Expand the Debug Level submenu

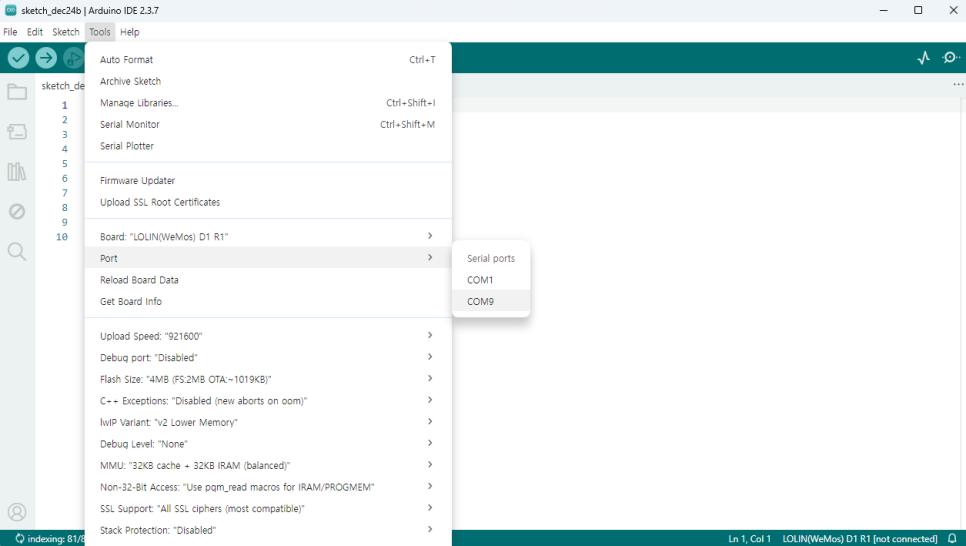268,444
